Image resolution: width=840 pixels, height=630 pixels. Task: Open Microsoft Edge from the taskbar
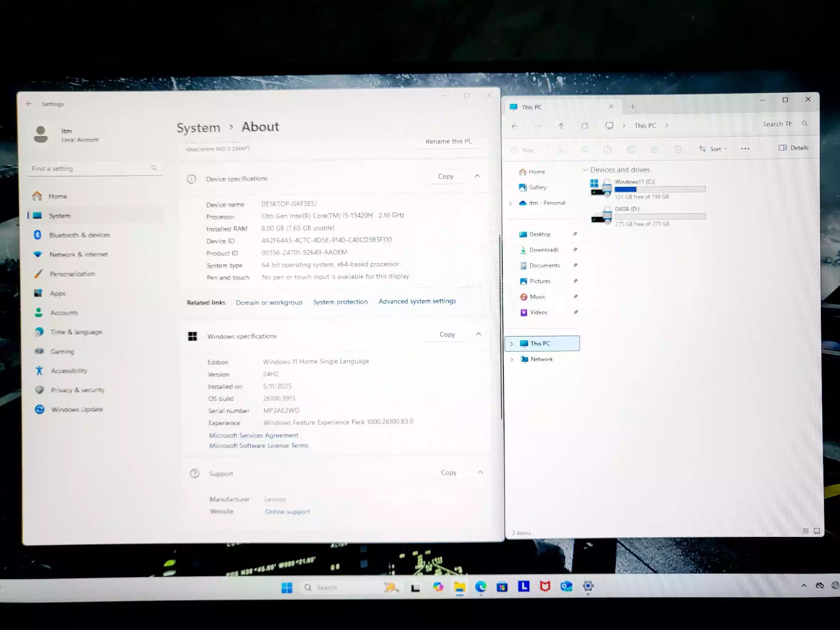coord(480,586)
